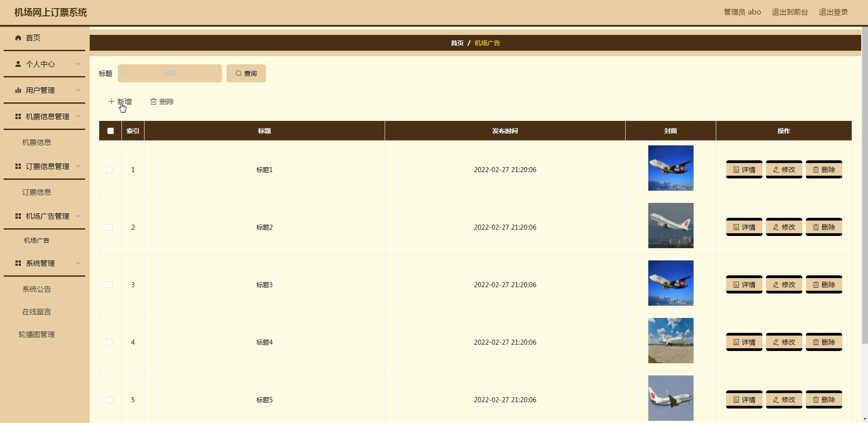Remove the 标题3 row via 删除
Image resolution: width=868 pixels, height=423 pixels.
tap(824, 284)
